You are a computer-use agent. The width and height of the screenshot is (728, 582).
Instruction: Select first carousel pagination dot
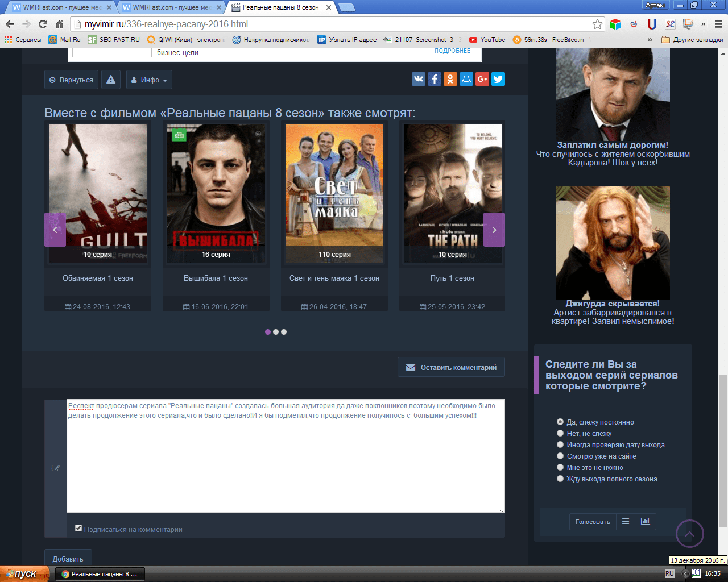click(268, 332)
